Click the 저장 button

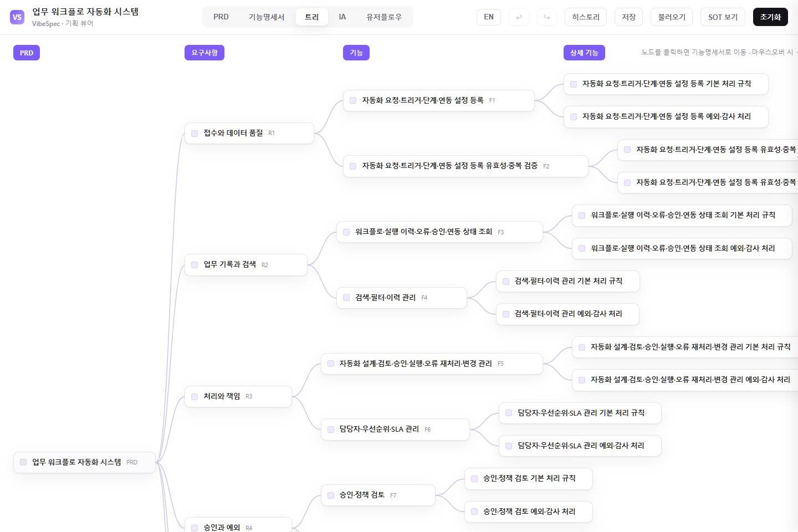click(628, 17)
